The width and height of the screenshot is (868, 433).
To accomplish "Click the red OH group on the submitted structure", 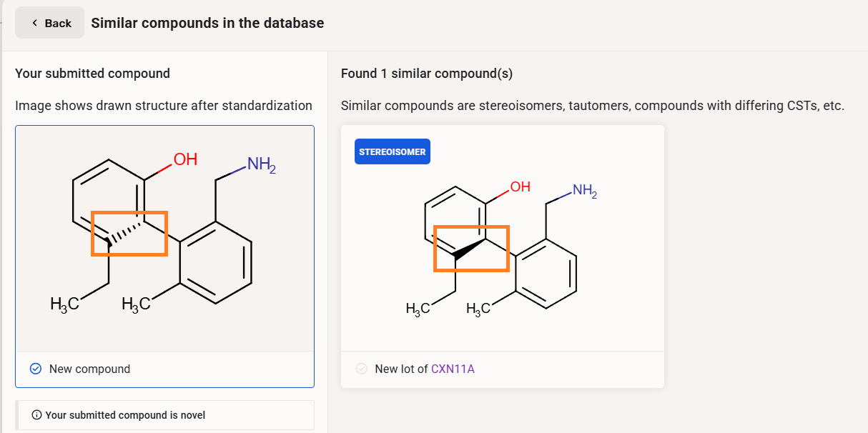I will (184, 159).
